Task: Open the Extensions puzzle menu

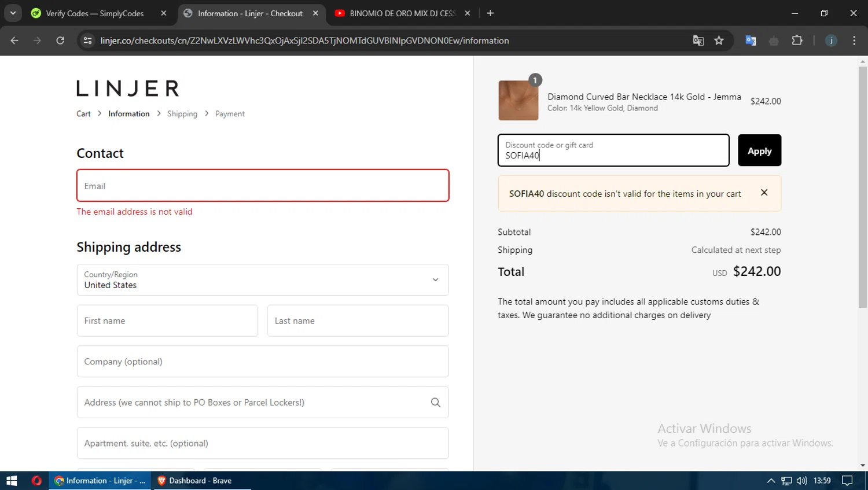Action: tap(797, 40)
